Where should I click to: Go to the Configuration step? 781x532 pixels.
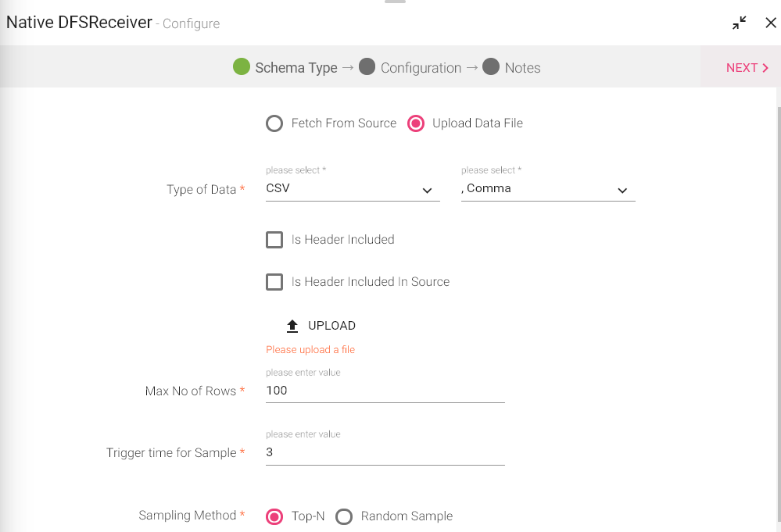tap(421, 68)
